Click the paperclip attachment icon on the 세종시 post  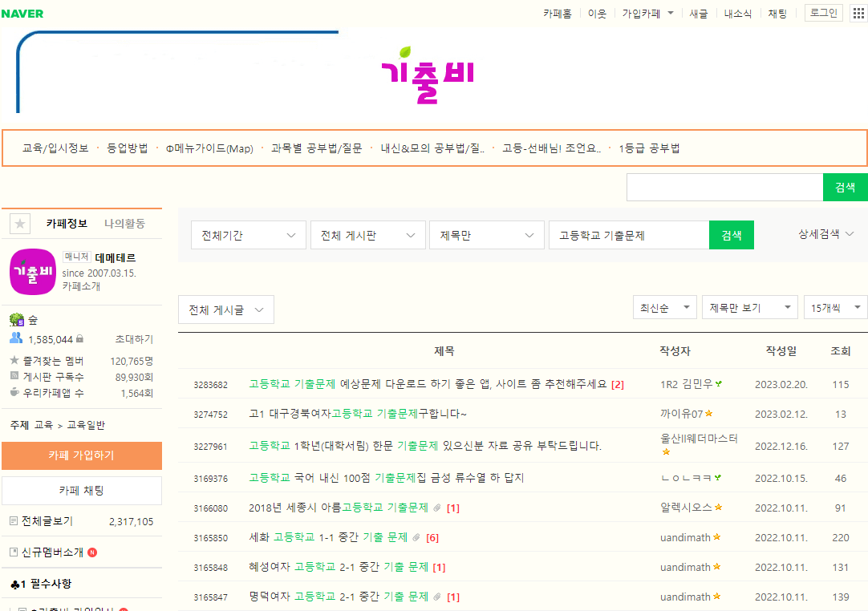(x=438, y=506)
